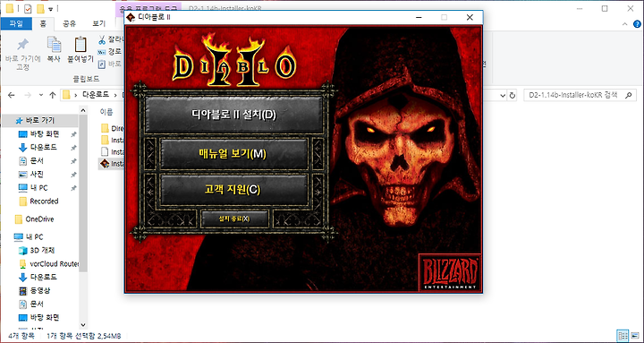Open pinned 문서 under 바로 가기

(37, 161)
